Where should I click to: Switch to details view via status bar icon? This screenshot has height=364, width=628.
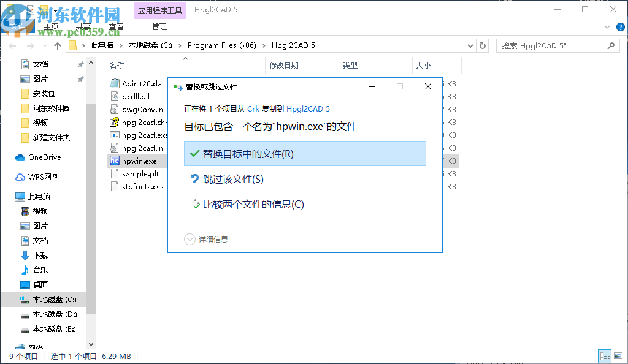point(605,356)
